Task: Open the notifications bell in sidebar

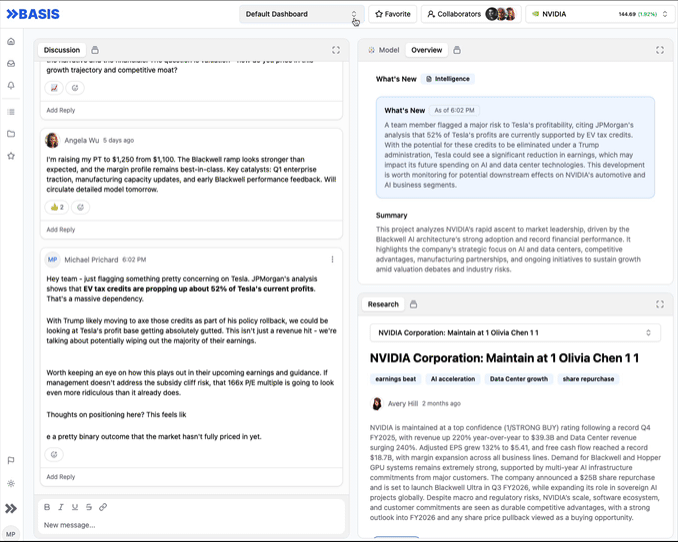Action: tap(11, 85)
